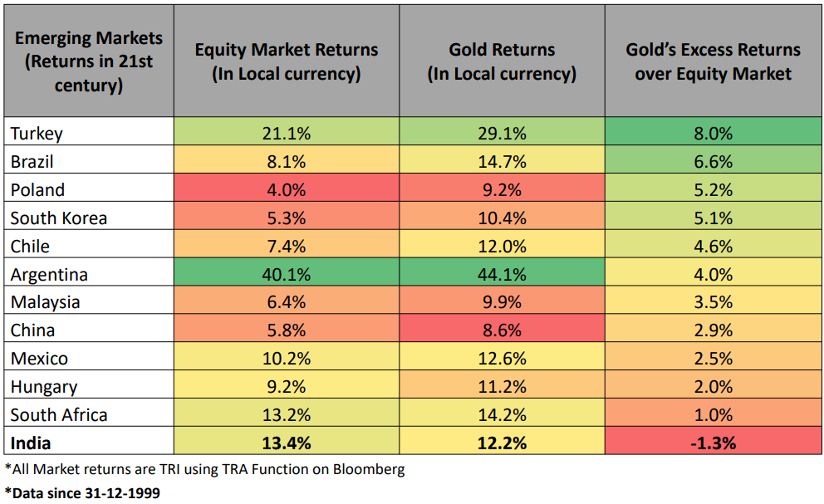Select Chile's 12.0% gold return cell
824x504 pixels.
pyautogui.click(x=502, y=246)
